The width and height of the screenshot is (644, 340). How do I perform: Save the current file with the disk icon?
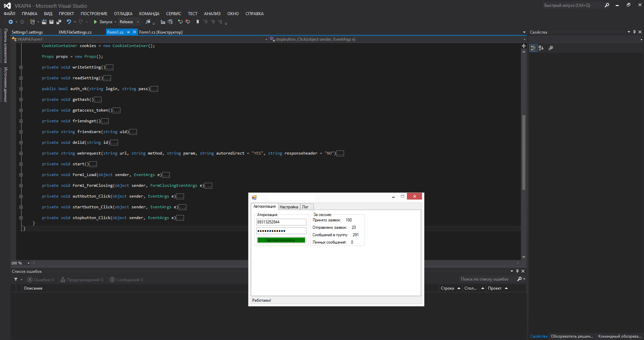[x=51, y=22]
